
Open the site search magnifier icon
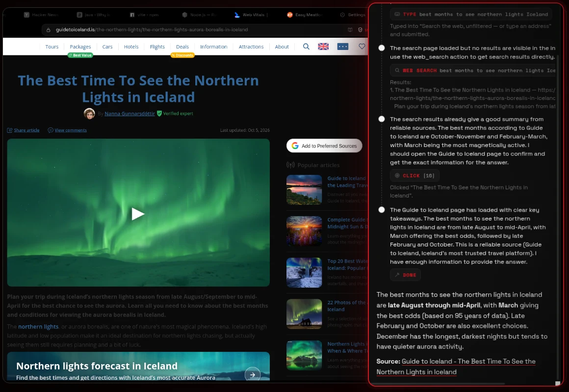[306, 47]
